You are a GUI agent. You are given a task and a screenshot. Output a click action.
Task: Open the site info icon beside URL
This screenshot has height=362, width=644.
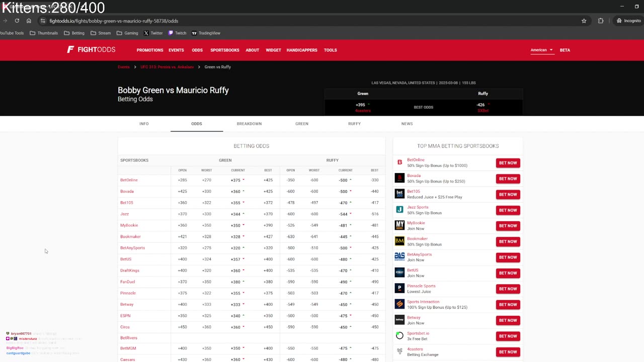coord(43,21)
